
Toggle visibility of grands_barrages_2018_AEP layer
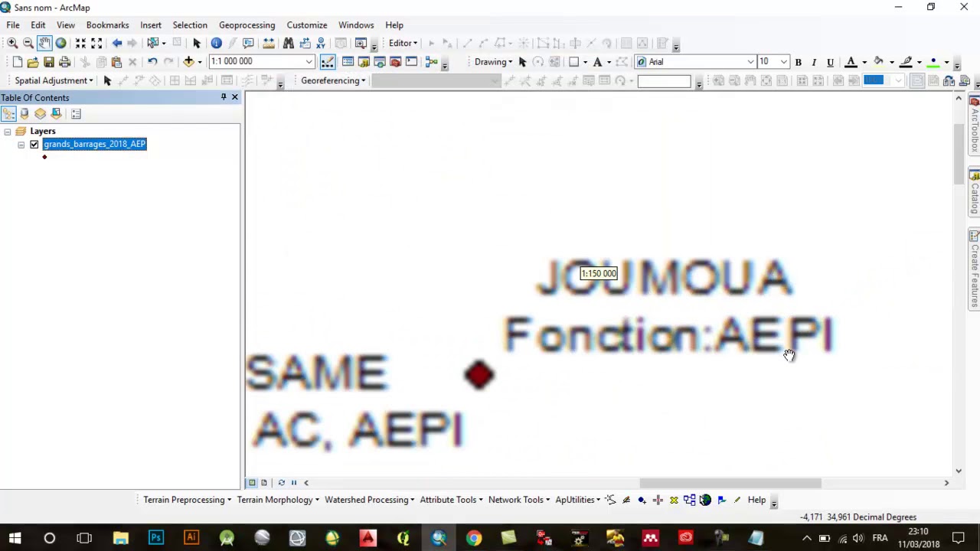coord(34,144)
